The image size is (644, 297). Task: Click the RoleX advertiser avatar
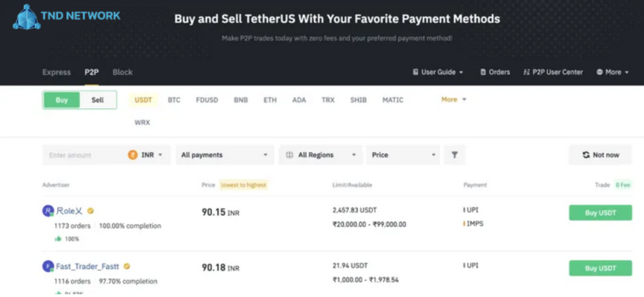coord(48,211)
